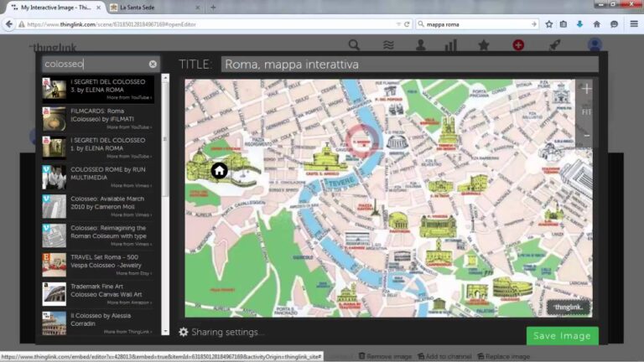Click More from Amazon link
644x362 pixels.
[129, 303]
